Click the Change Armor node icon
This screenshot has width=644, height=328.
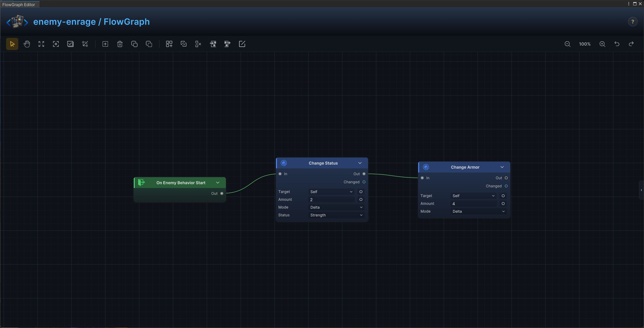click(426, 167)
